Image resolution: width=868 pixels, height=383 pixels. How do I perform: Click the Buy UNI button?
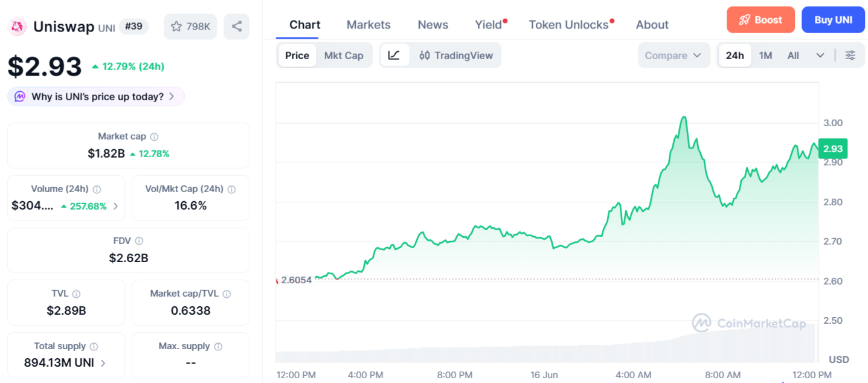point(833,20)
